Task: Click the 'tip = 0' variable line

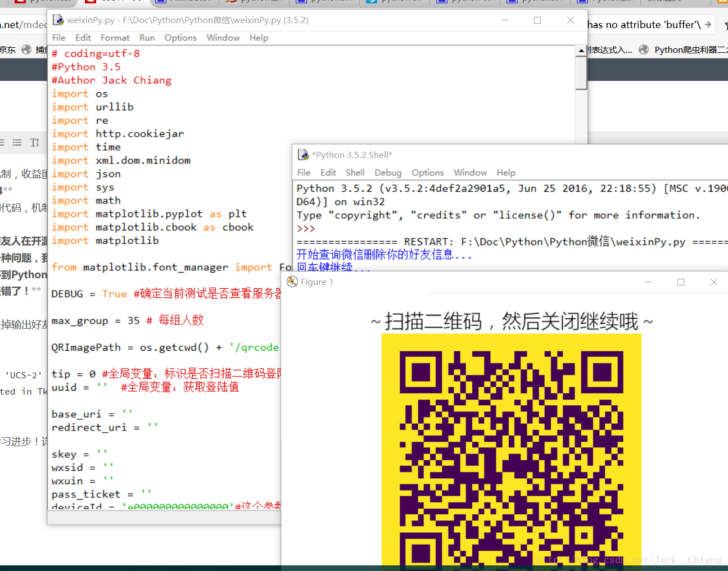Action: coord(166,374)
